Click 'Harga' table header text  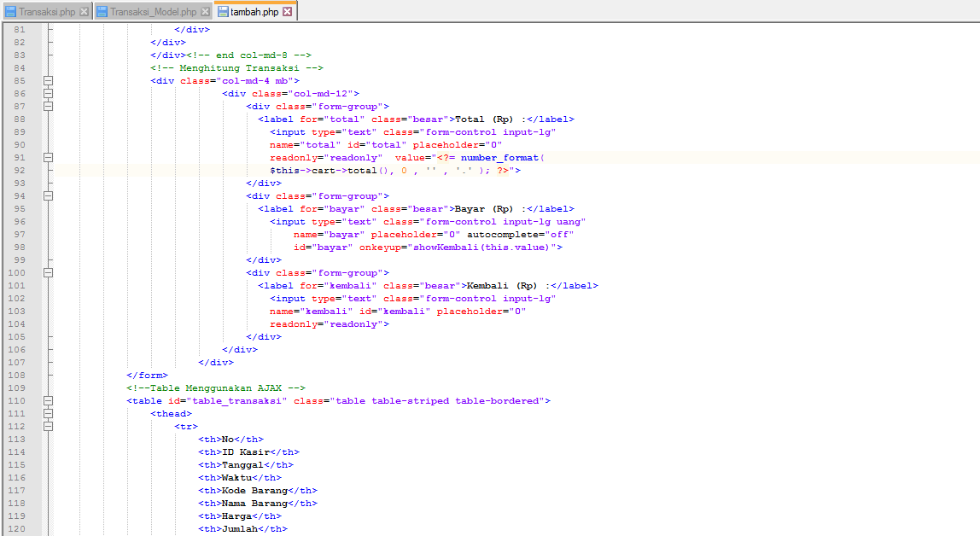point(236,516)
